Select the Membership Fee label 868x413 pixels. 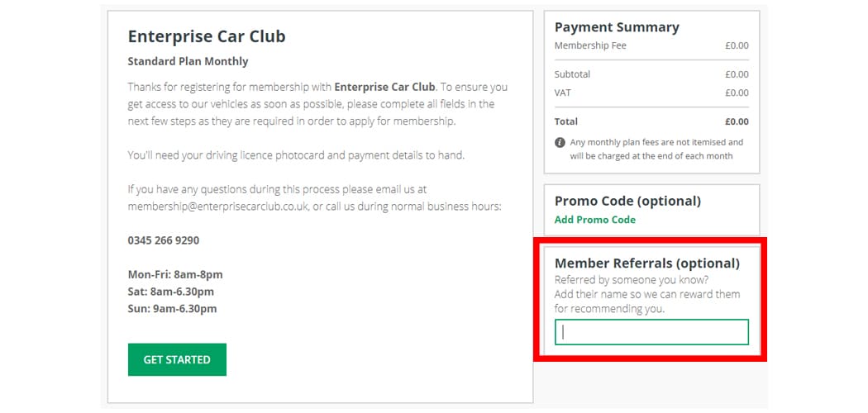point(590,45)
